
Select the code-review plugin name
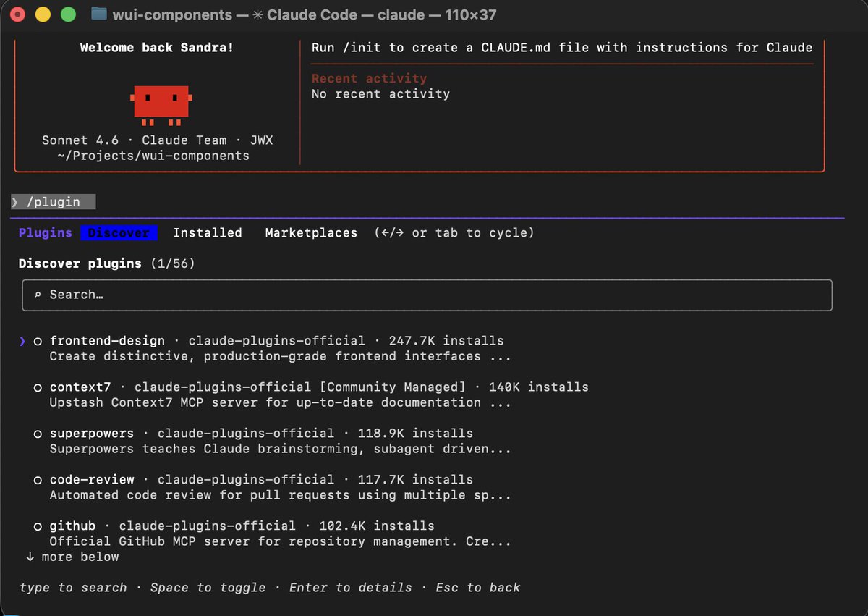click(x=92, y=479)
